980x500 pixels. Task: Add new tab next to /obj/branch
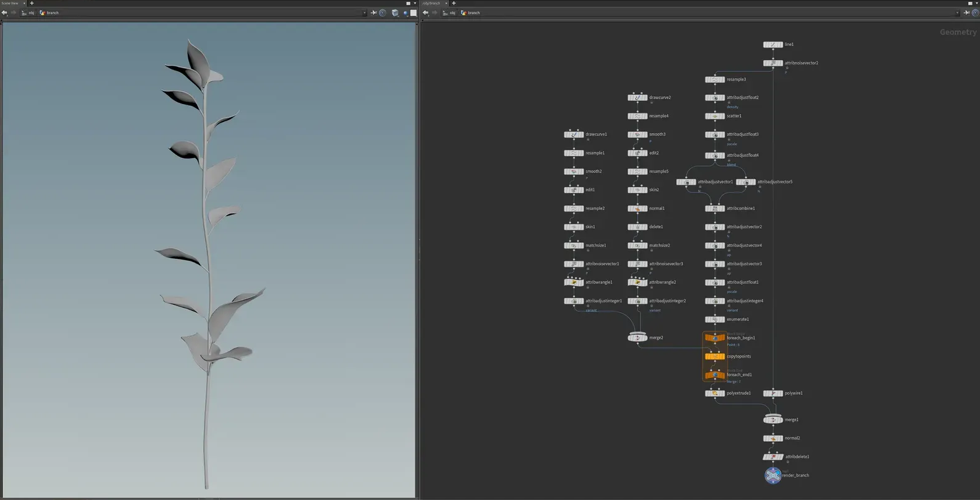pos(453,3)
